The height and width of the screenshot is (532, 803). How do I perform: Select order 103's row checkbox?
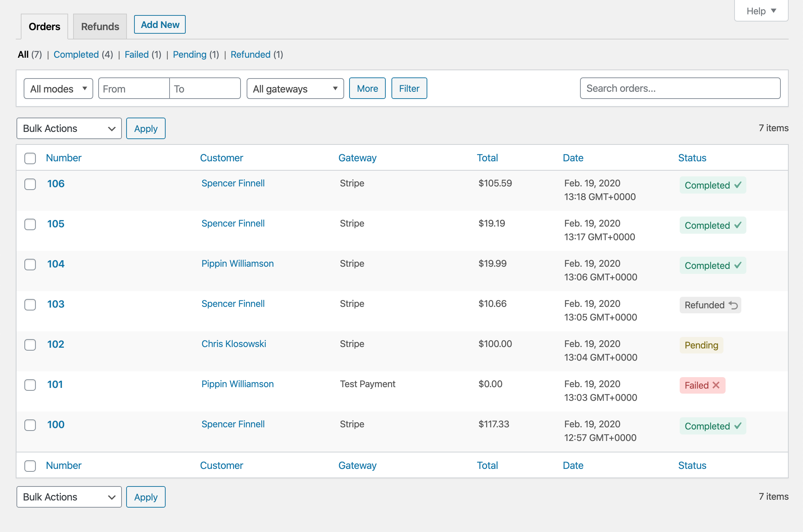30,305
